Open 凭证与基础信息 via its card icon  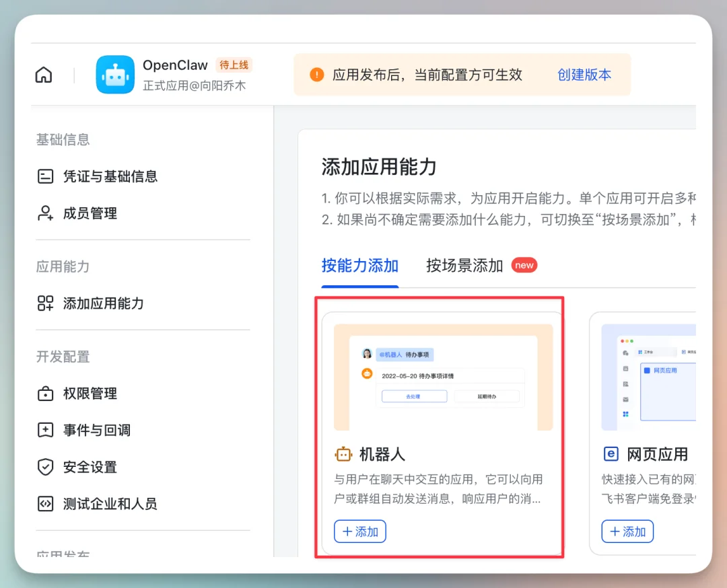(x=45, y=176)
